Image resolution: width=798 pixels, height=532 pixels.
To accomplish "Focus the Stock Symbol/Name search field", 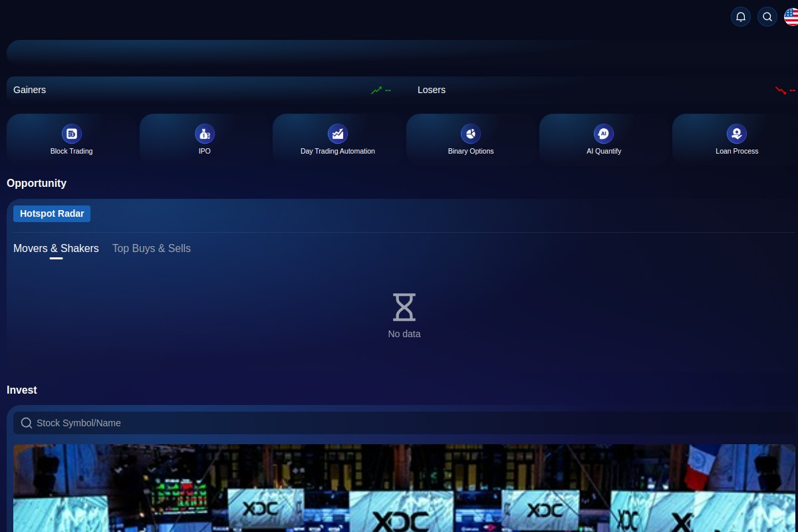I will coord(404,423).
